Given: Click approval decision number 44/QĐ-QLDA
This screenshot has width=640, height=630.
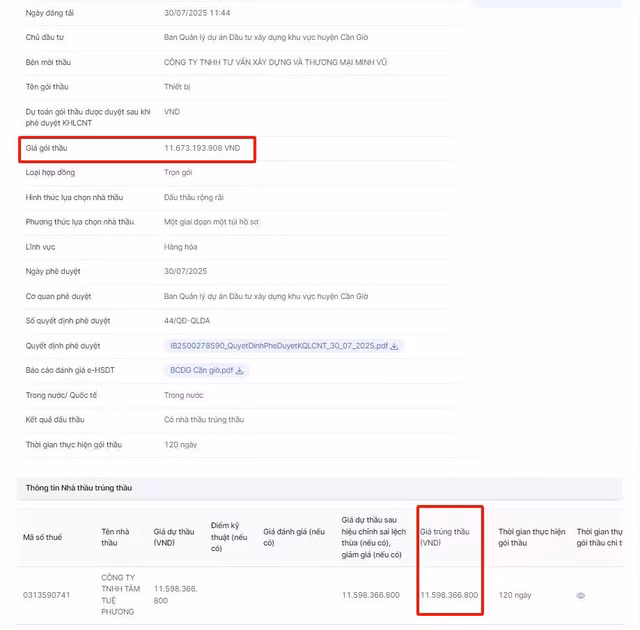Looking at the screenshot, I should point(189,321).
